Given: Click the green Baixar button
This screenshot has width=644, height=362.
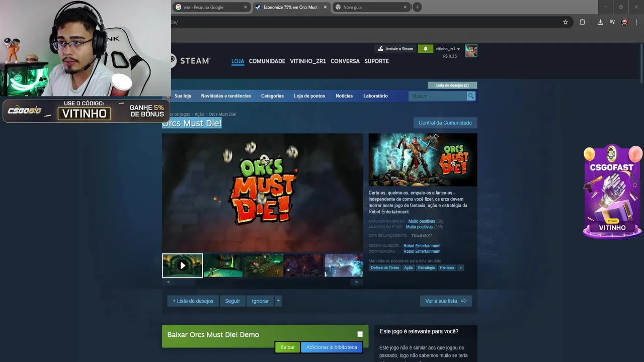Looking at the screenshot, I should point(288,347).
